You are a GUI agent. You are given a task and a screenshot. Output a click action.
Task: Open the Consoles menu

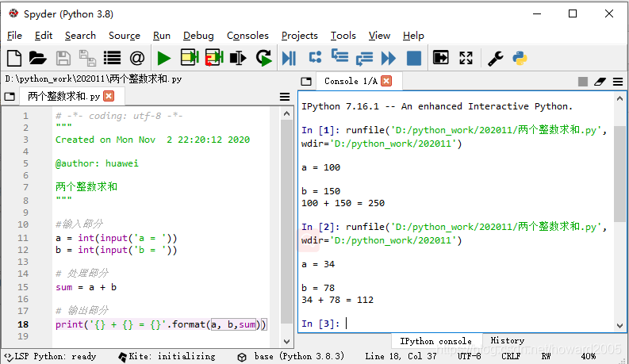[247, 36]
